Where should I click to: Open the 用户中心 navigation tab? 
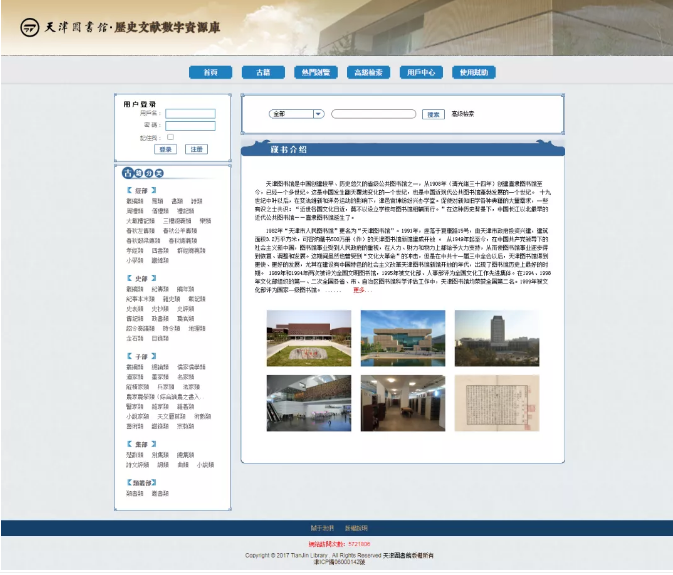(420, 72)
